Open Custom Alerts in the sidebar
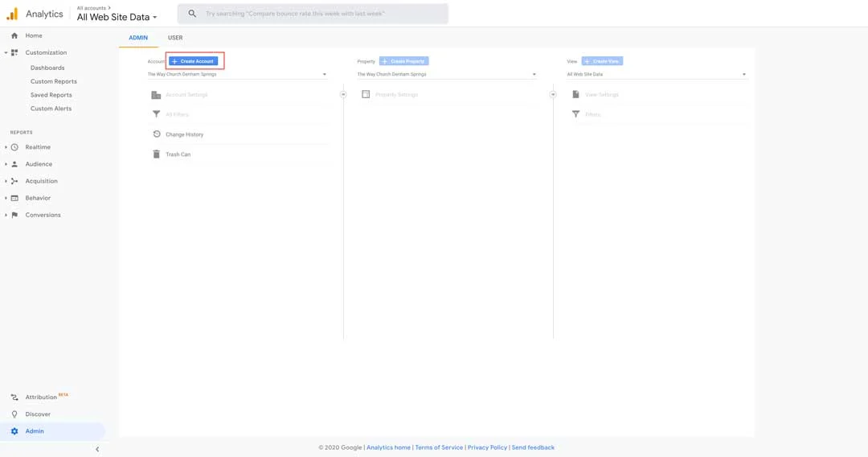Image resolution: width=868 pixels, height=457 pixels. coord(51,109)
